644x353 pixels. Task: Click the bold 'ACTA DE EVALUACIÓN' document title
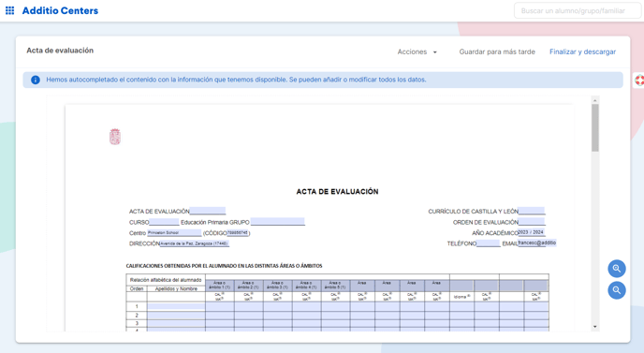[337, 192]
